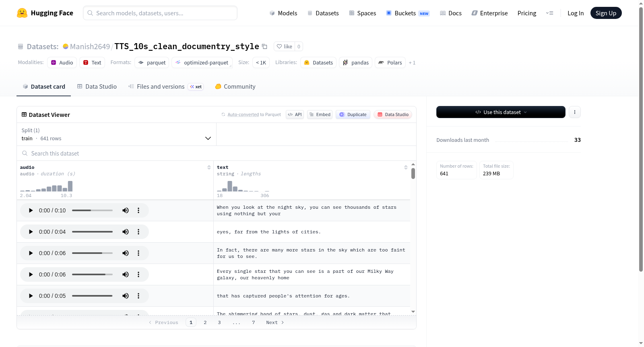Click the Hugging Face logo
This screenshot has width=644, height=347.
(45, 13)
